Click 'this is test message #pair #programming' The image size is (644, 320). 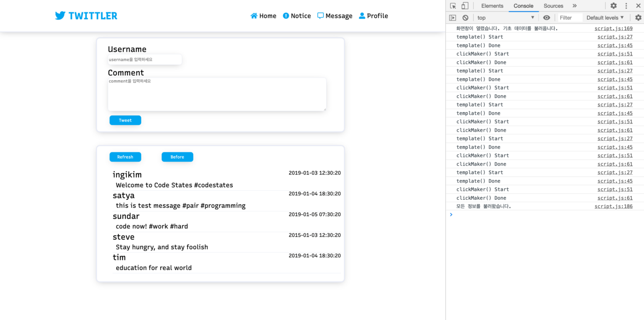point(181,206)
